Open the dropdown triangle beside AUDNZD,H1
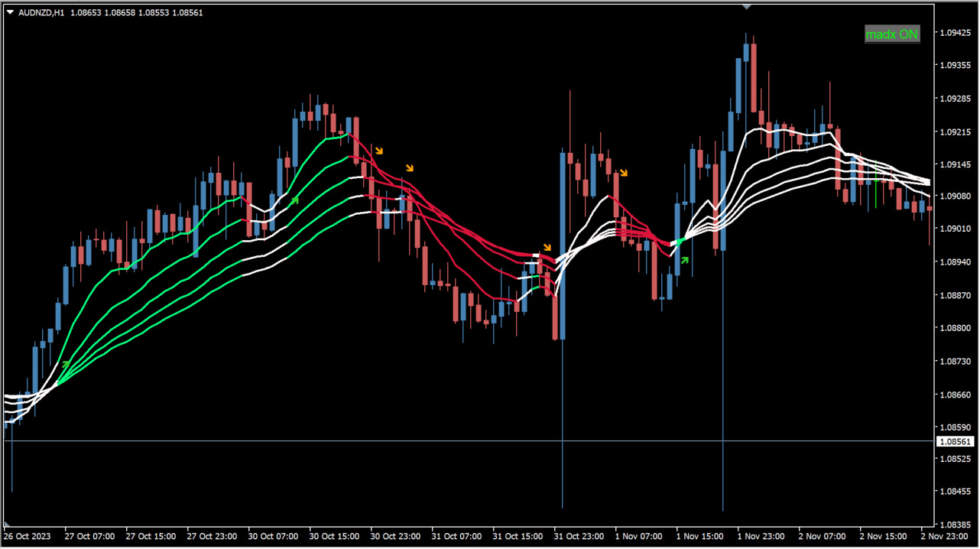Image resolution: width=980 pixels, height=549 pixels. (x=10, y=12)
